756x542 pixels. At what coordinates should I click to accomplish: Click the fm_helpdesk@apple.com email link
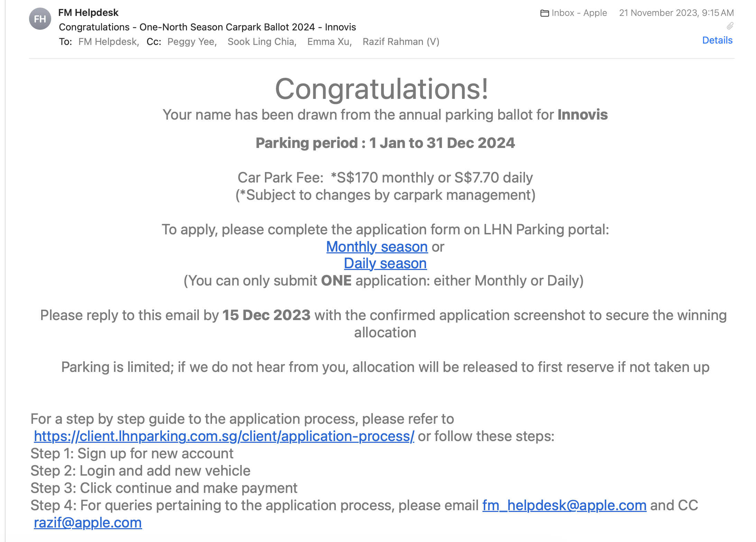[x=564, y=505]
